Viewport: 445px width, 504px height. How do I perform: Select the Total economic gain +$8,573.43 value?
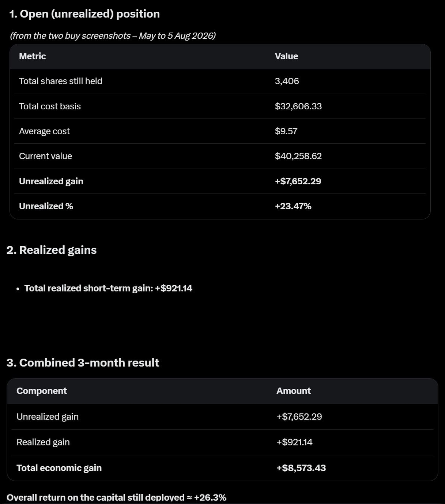click(301, 468)
